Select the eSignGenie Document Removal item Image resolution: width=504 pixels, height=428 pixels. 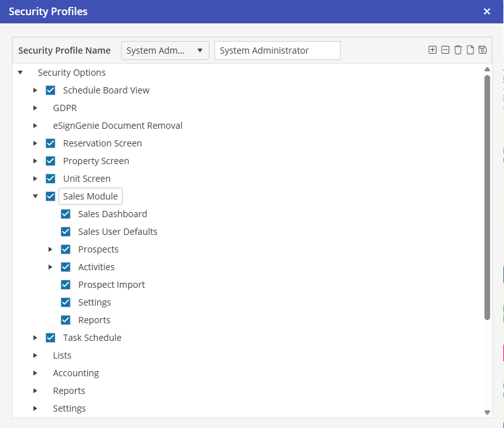pyautogui.click(x=117, y=126)
